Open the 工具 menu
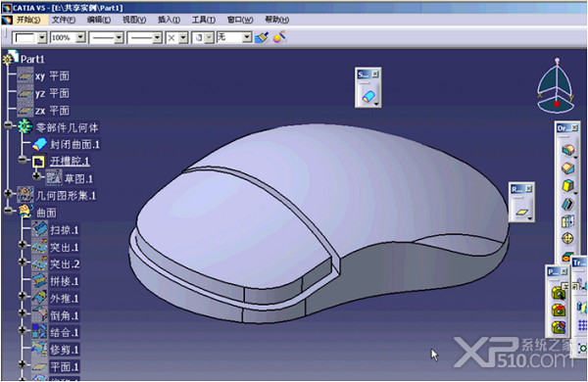The width and height of the screenshot is (588, 382). pos(203,20)
